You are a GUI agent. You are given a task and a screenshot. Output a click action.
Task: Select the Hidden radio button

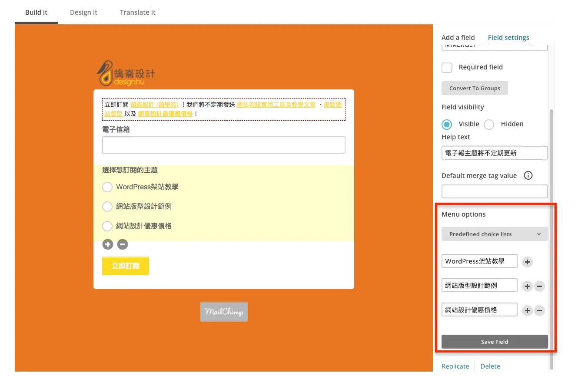click(489, 124)
